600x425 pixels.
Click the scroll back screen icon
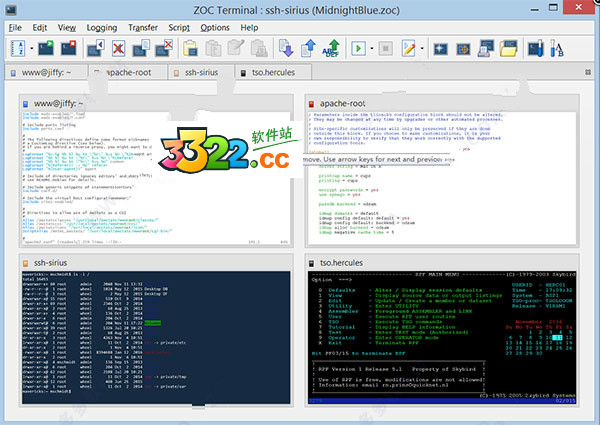click(96, 49)
